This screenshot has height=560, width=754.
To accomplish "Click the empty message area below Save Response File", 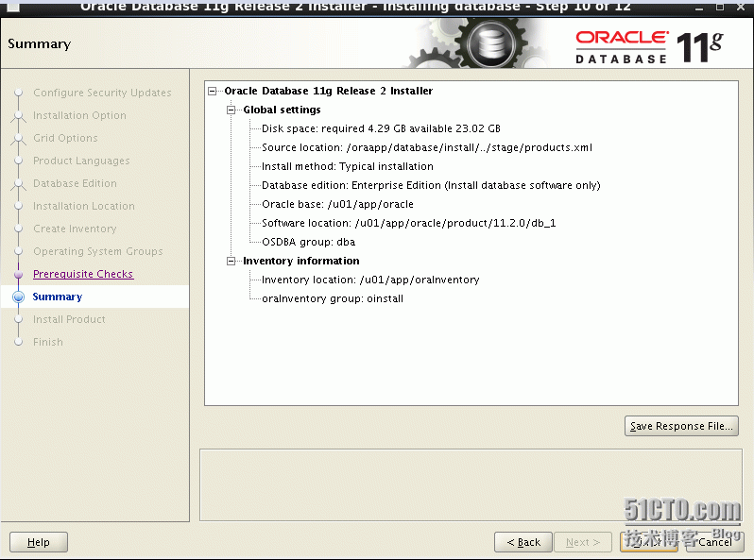I will point(471,485).
